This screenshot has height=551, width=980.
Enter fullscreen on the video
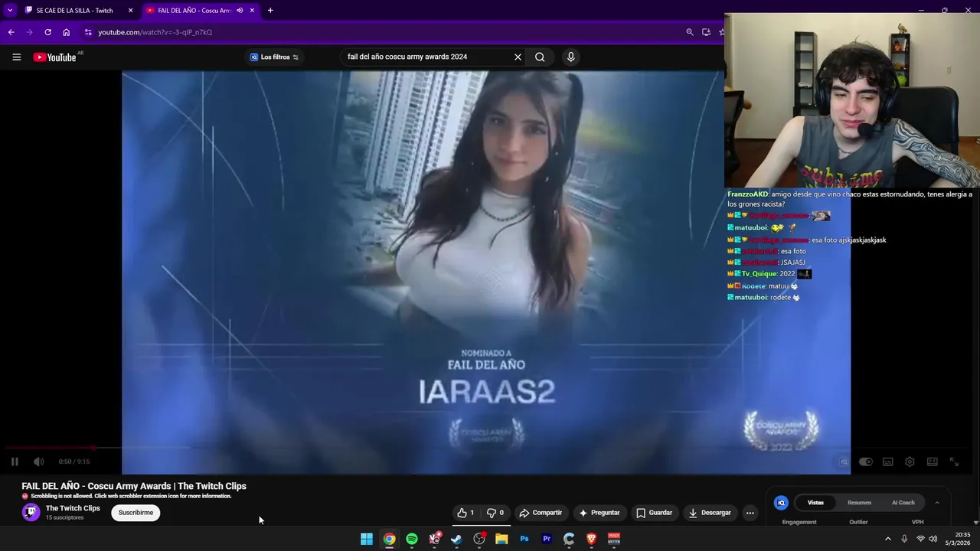(954, 461)
